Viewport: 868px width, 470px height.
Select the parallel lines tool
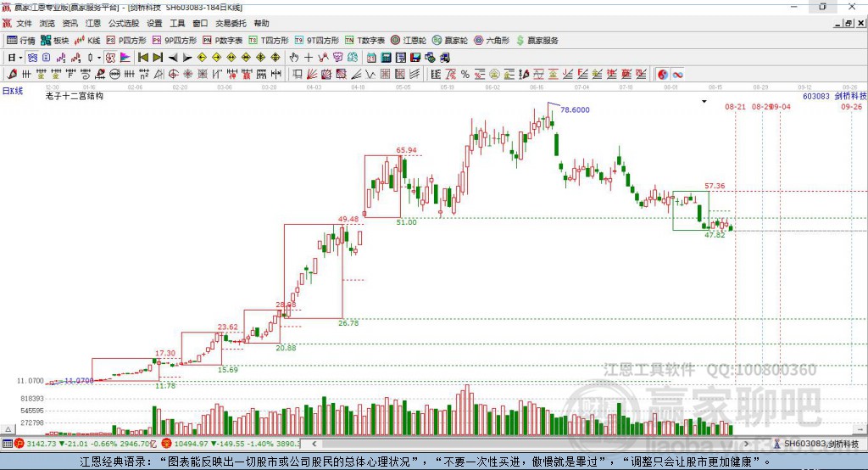click(x=415, y=75)
